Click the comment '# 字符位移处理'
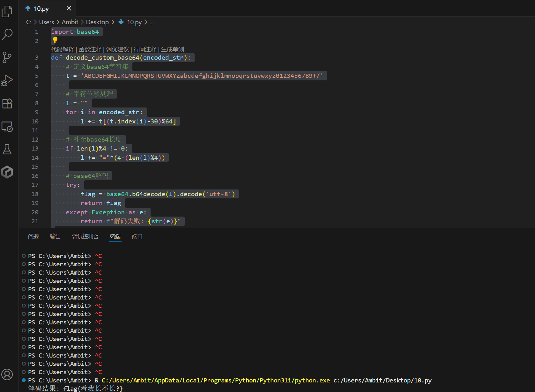Image resolution: width=535 pixels, height=392 pixels. coord(90,94)
